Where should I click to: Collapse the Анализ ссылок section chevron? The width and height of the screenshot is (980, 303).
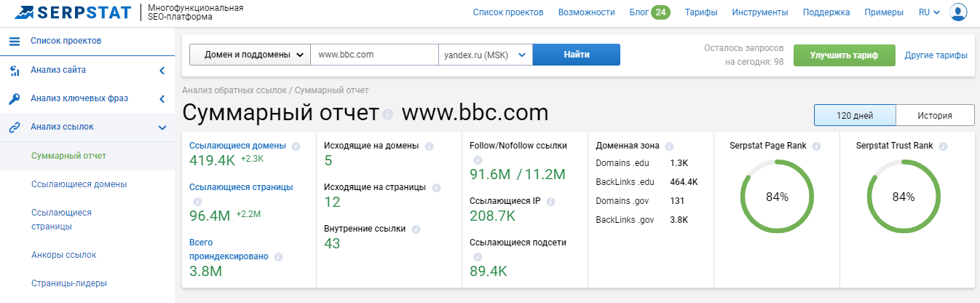pos(162,127)
